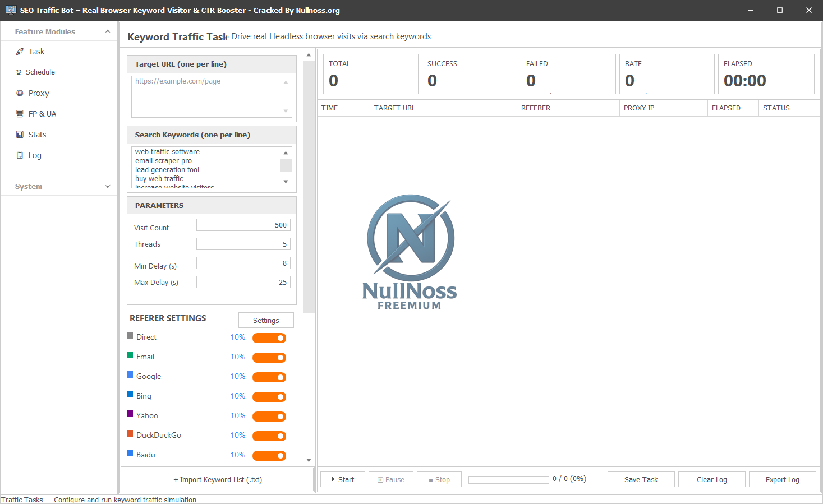Screen dimensions: 823x504
Task: Toggle the Baidu referer switch
Action: pos(269,456)
